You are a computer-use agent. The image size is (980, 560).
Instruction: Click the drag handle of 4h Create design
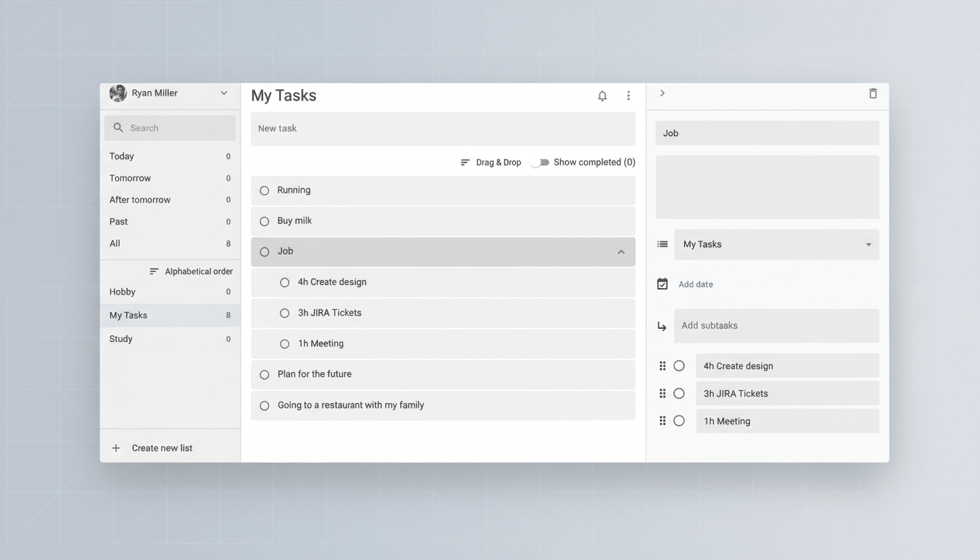click(x=663, y=365)
